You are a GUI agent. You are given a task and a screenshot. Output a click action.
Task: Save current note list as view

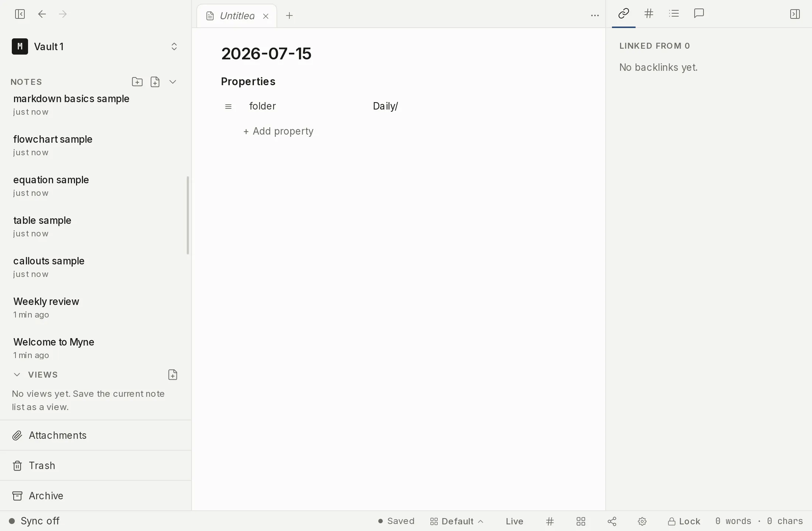tap(173, 375)
